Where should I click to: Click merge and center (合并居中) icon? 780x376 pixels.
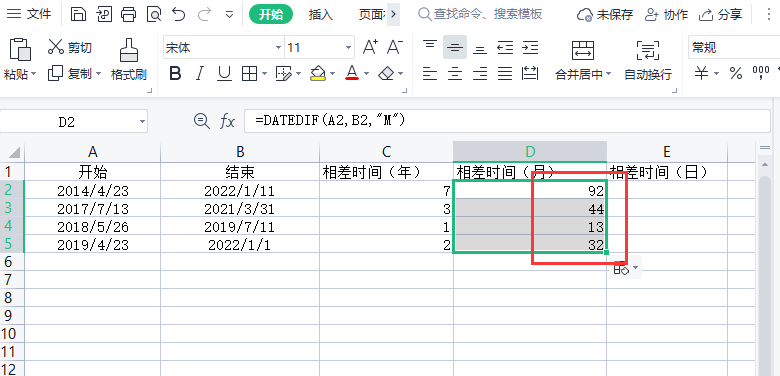(583, 50)
